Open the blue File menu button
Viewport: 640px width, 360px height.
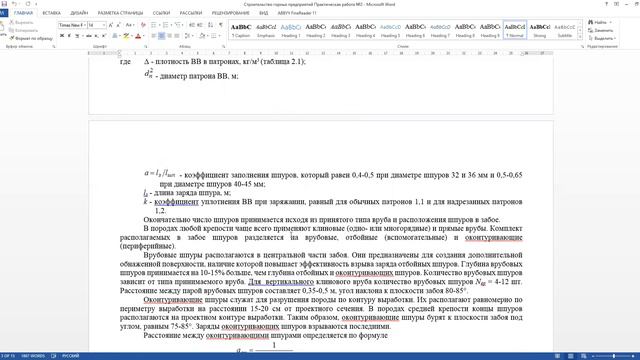(4, 13)
